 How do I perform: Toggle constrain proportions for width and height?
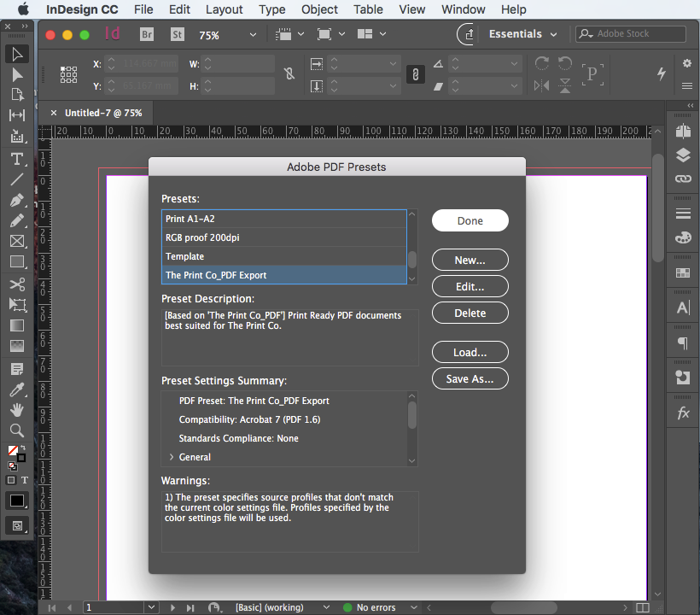(x=289, y=73)
